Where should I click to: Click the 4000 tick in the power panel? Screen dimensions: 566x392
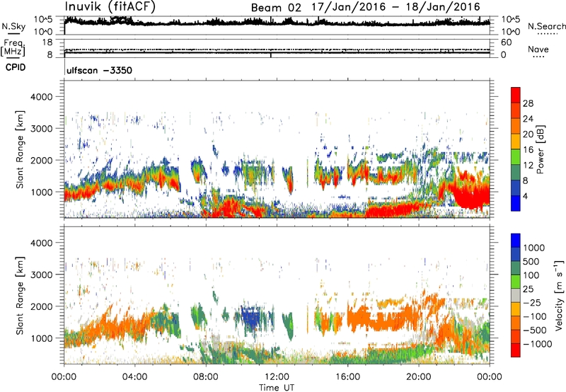tap(42, 97)
